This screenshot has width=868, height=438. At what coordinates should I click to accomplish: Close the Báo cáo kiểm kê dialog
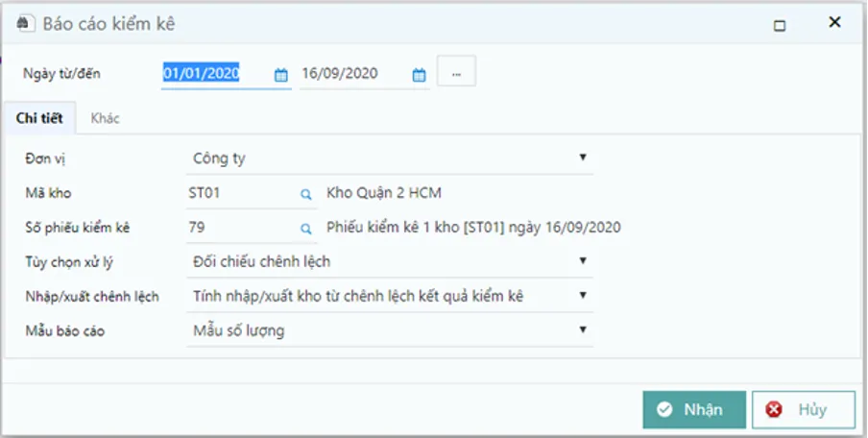834,23
